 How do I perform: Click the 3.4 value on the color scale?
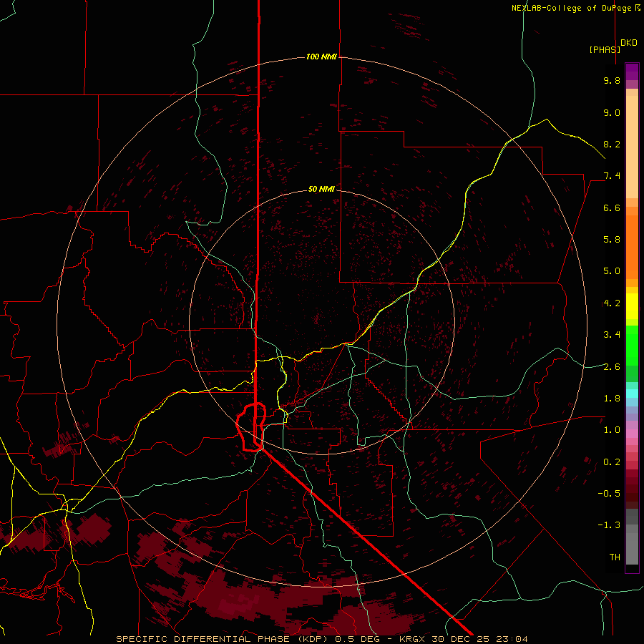click(x=612, y=335)
